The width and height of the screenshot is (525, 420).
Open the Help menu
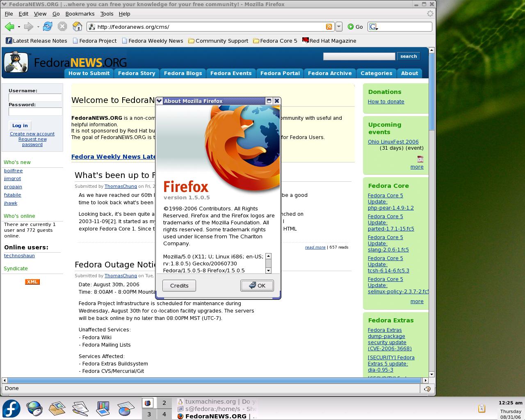124,14
